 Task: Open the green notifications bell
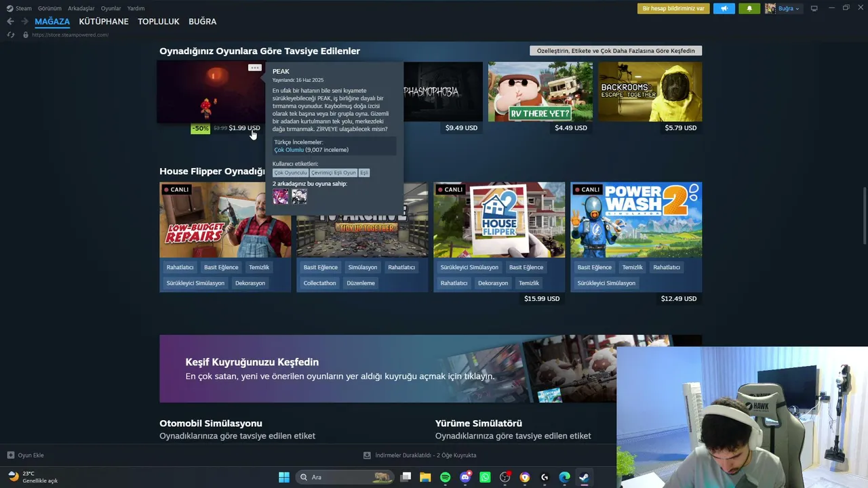(x=749, y=8)
